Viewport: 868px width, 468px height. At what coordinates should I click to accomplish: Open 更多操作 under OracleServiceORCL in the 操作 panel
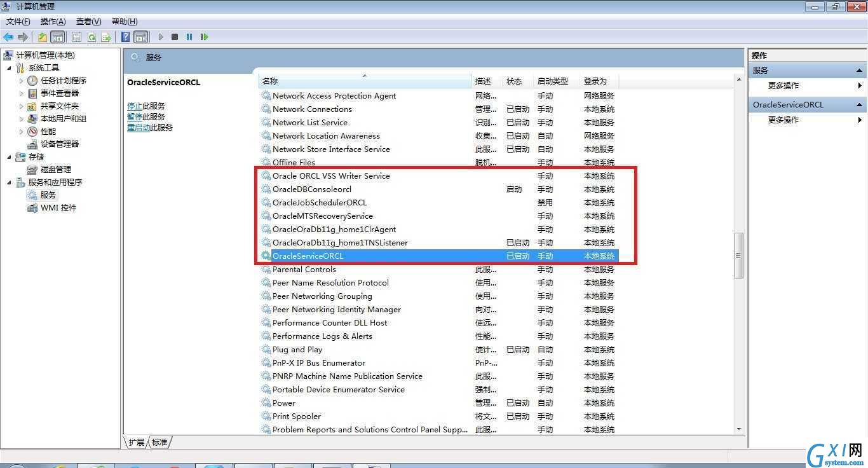click(783, 120)
